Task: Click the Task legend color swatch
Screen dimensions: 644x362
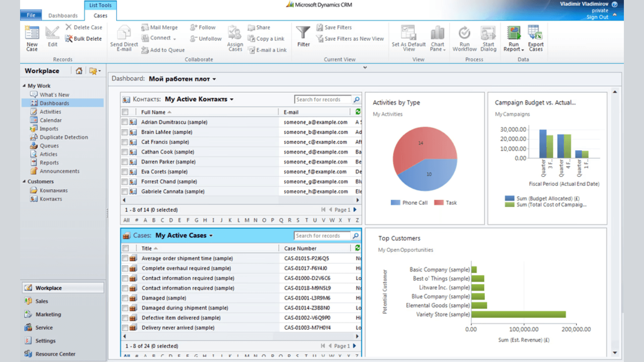Action: 439,202
